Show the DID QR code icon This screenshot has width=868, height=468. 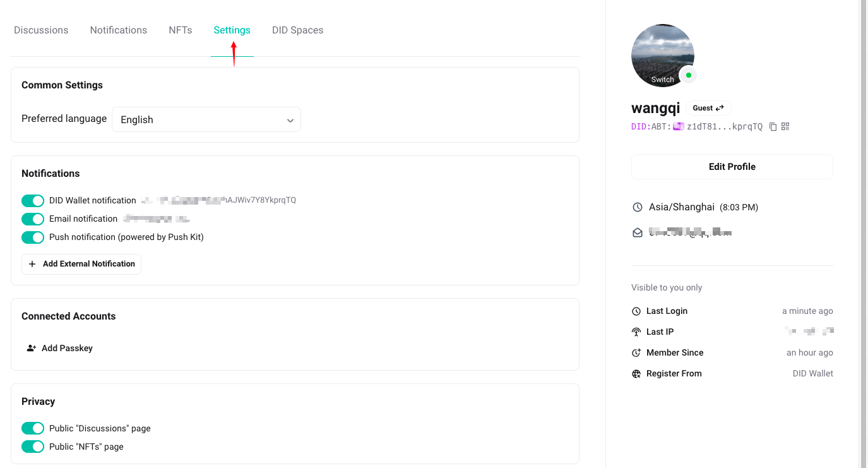(x=785, y=126)
